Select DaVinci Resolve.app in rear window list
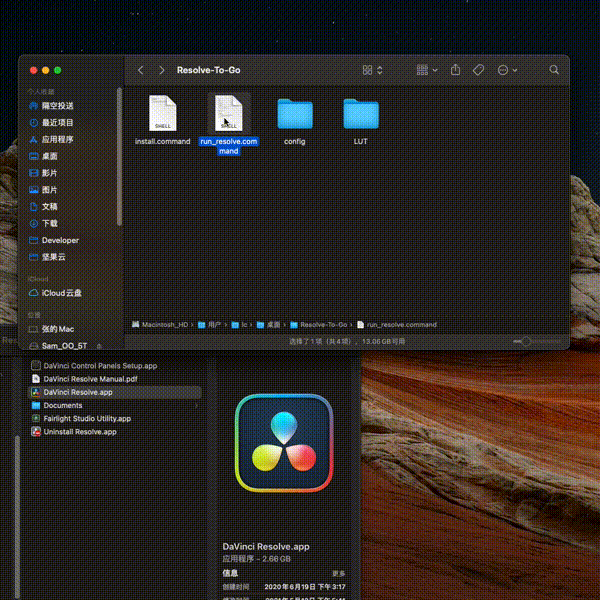600x600 pixels. 115,392
